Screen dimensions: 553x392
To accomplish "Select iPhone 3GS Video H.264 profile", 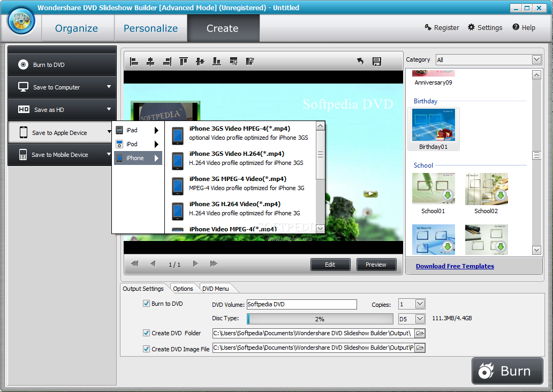I will tap(241, 158).
